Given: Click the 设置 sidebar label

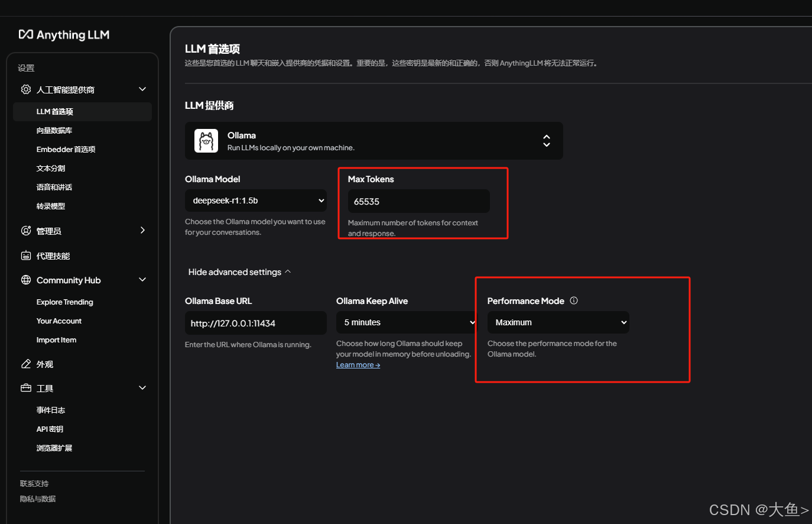Looking at the screenshot, I should [x=26, y=68].
